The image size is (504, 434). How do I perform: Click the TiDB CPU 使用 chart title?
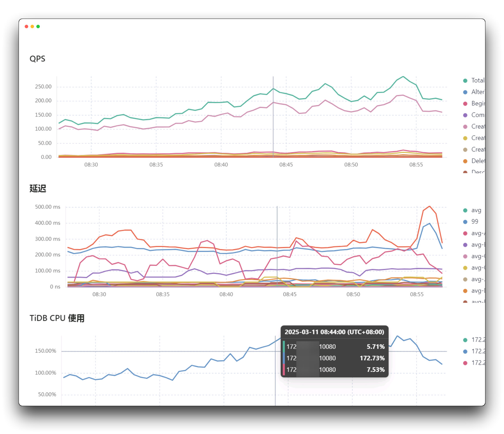[x=57, y=318]
